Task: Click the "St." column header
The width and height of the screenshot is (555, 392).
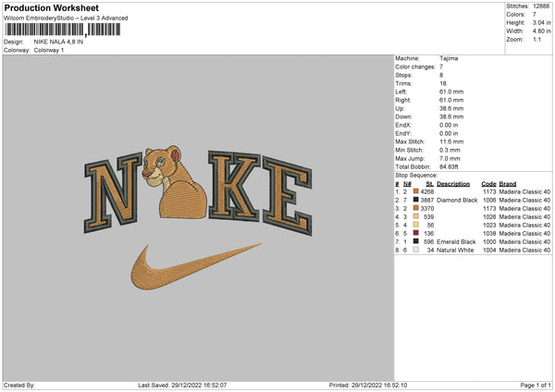Action: 430,184
